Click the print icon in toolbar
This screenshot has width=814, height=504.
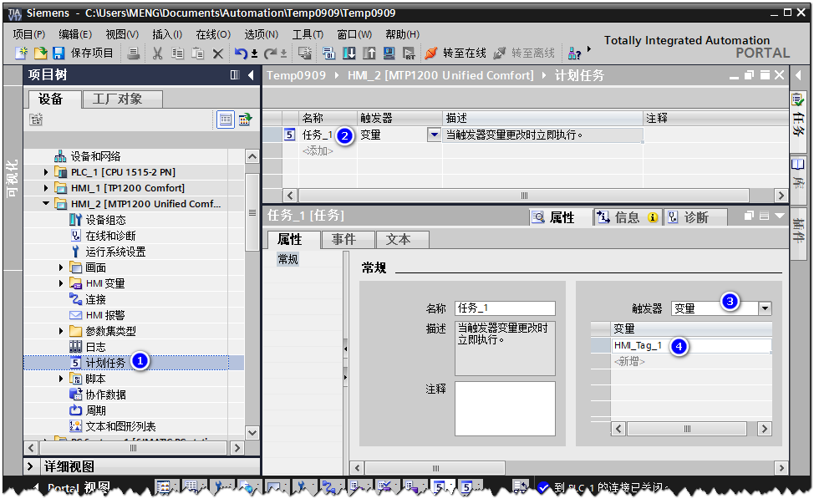(x=134, y=53)
